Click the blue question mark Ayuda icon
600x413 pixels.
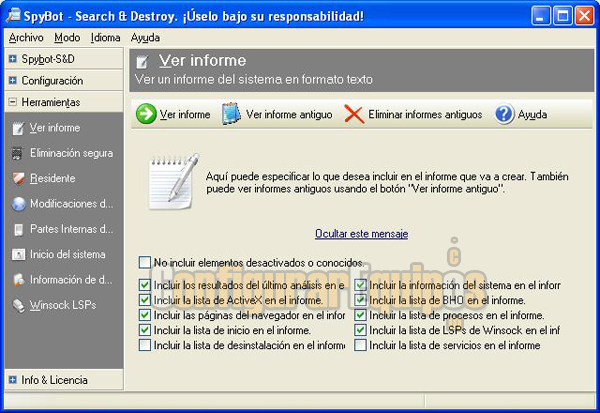coord(504,114)
